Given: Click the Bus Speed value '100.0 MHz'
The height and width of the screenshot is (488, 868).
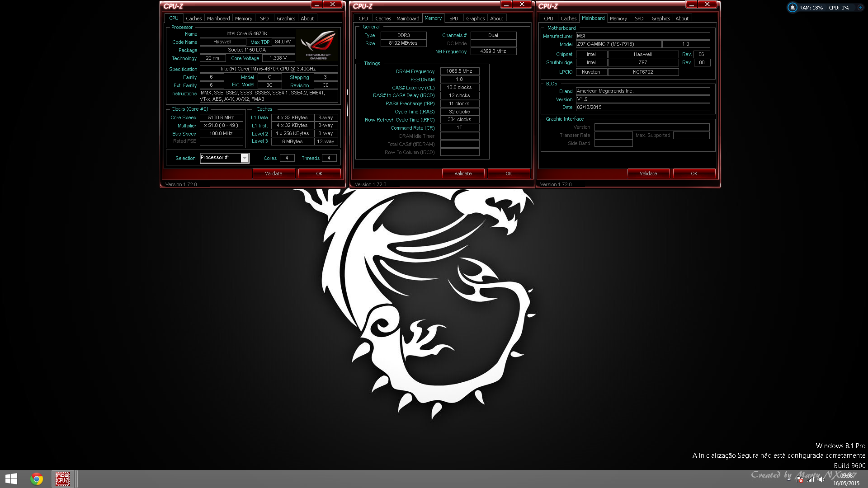Looking at the screenshot, I should [x=221, y=134].
